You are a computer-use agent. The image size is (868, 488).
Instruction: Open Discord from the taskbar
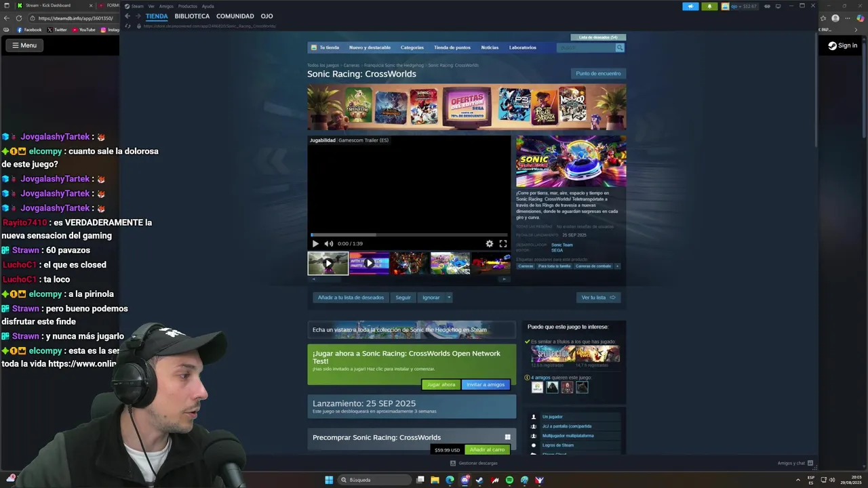tap(465, 480)
